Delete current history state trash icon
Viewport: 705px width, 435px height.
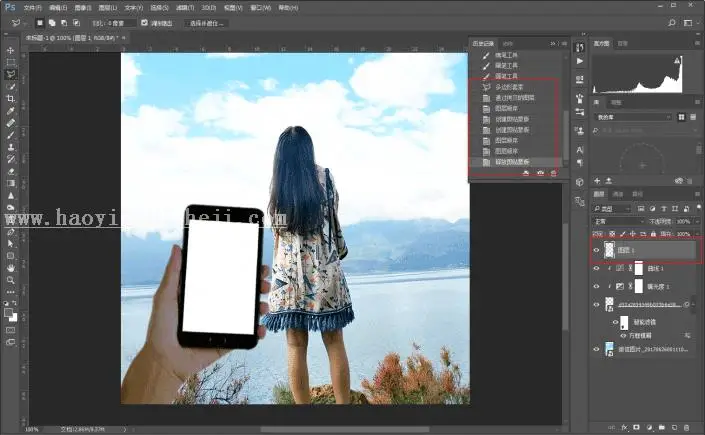point(553,173)
